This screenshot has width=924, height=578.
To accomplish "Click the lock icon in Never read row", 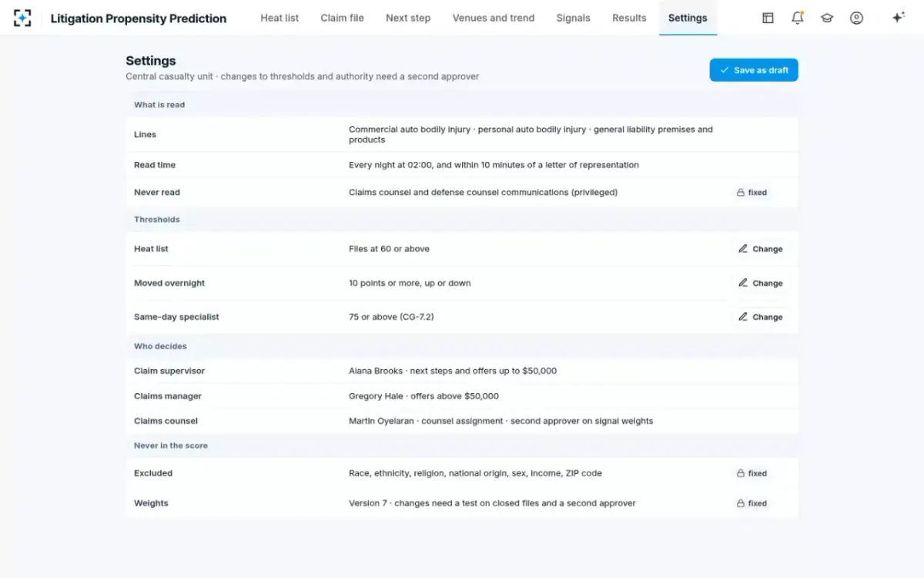I will coord(741,193).
